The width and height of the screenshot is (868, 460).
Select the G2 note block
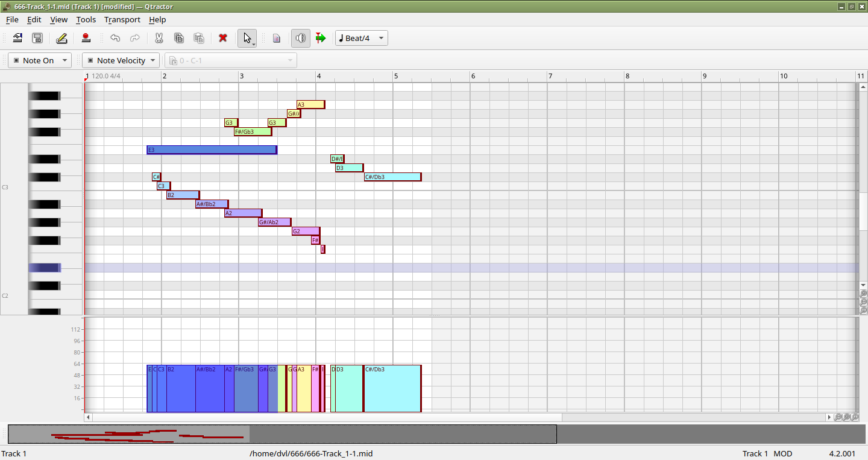click(306, 231)
